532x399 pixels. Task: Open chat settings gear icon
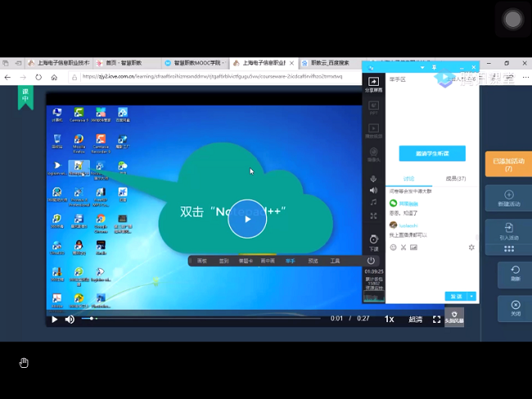click(471, 247)
